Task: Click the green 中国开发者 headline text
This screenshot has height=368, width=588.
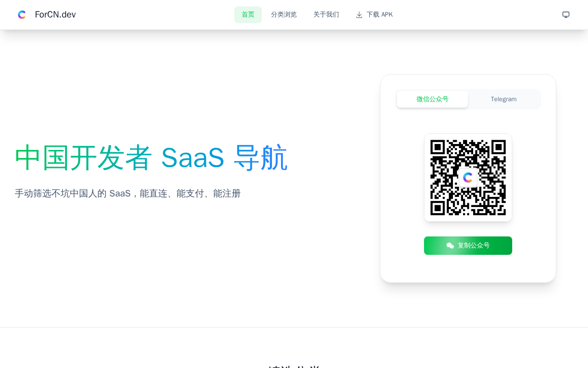Action: [x=83, y=158]
